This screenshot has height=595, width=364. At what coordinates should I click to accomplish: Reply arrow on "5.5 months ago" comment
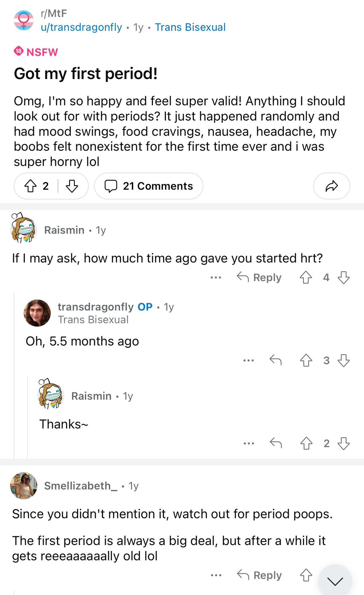[275, 360]
